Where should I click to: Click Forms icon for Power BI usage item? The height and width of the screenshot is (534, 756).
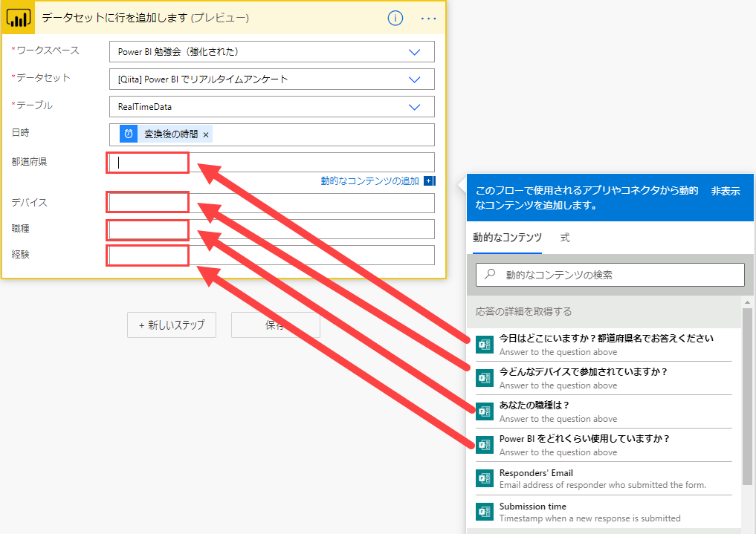485,445
